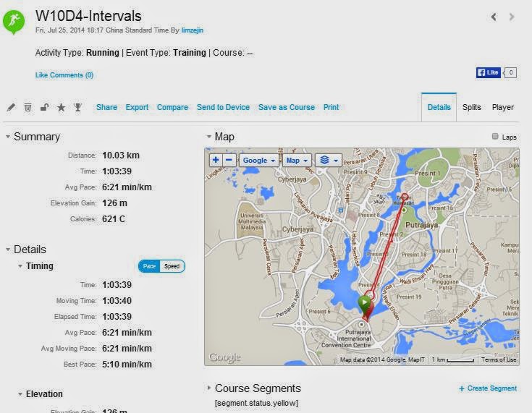Click the Distance value 10.03 km
532x413 pixels.
[x=121, y=156]
